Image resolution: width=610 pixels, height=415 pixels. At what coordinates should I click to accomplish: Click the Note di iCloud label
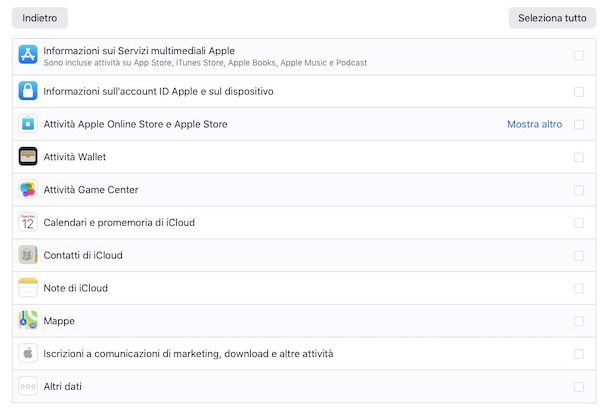coord(75,288)
